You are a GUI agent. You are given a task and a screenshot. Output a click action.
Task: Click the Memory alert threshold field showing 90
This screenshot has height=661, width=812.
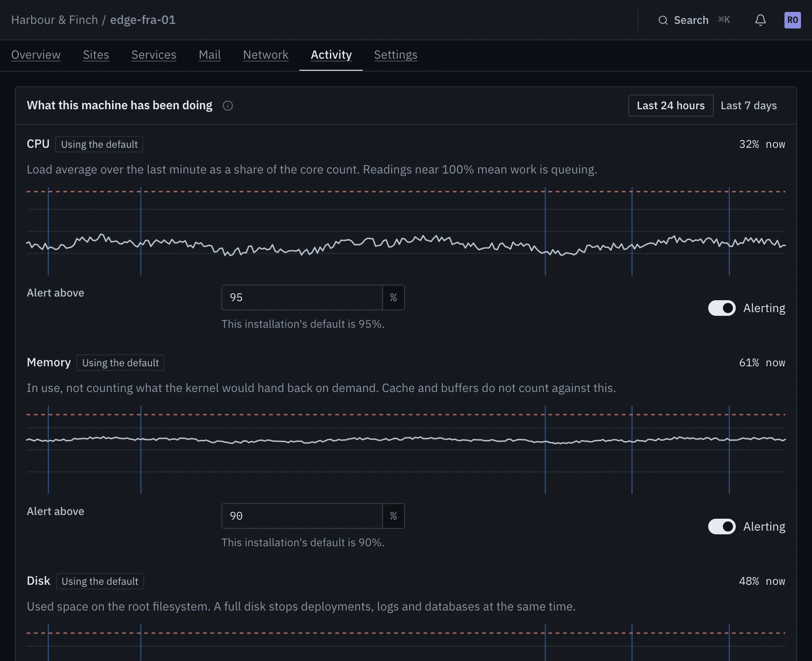[x=302, y=516]
